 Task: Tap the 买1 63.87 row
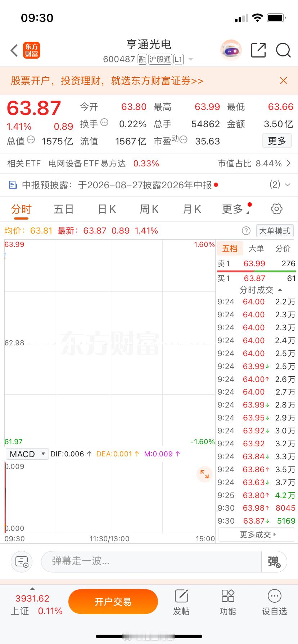pyautogui.click(x=256, y=278)
